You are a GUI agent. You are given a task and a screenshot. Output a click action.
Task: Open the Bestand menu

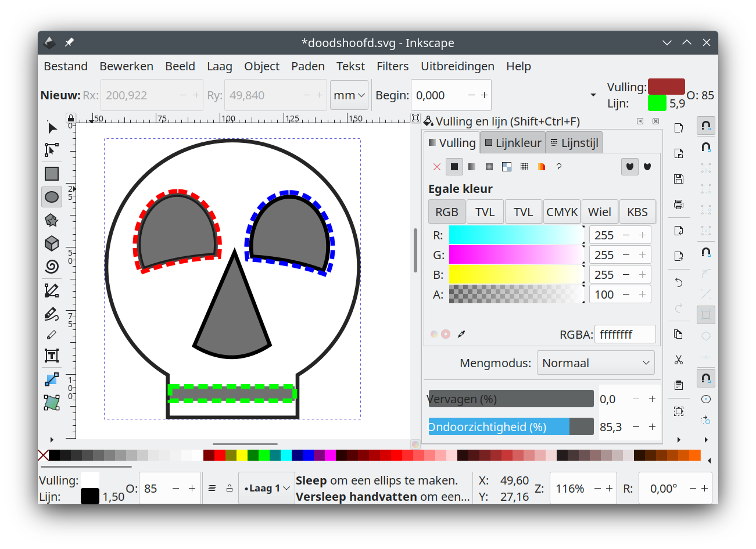(x=66, y=66)
